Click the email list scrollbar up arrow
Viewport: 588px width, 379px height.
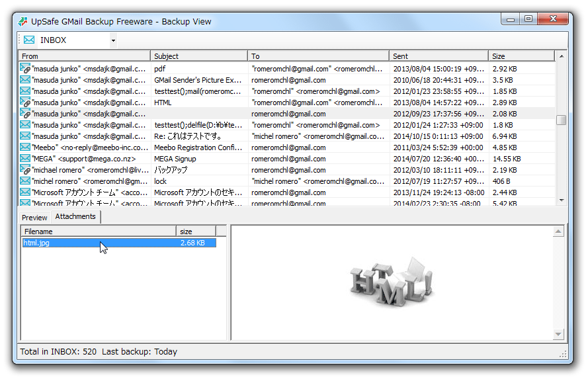562,56
